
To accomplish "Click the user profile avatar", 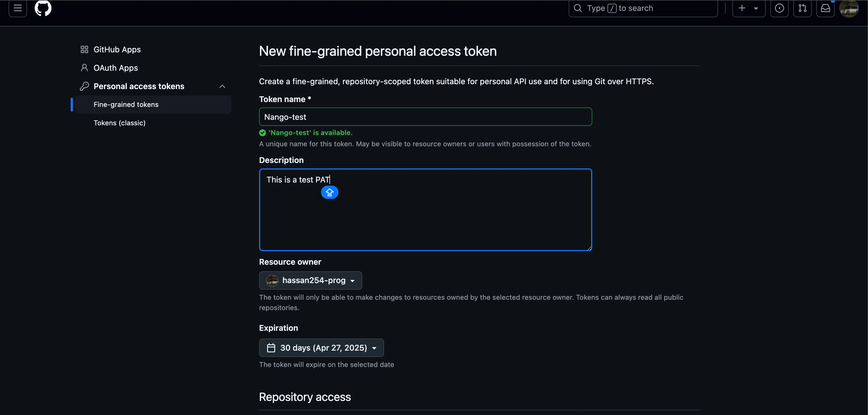I will [849, 8].
